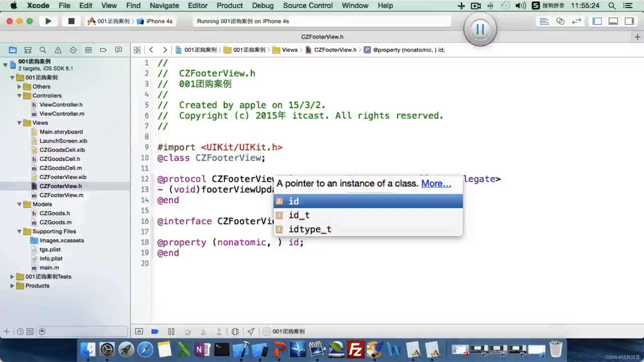Open the Breakpoint navigator

[x=103, y=50]
